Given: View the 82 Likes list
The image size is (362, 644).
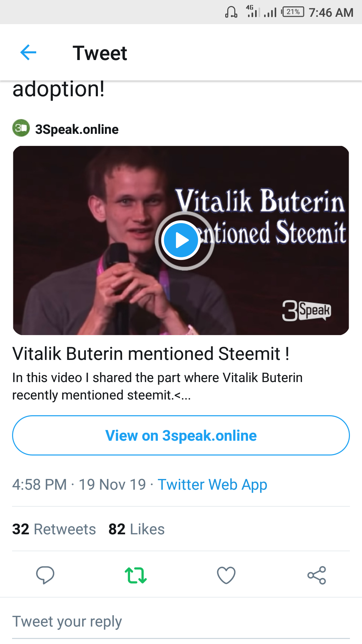Looking at the screenshot, I should pos(136,529).
